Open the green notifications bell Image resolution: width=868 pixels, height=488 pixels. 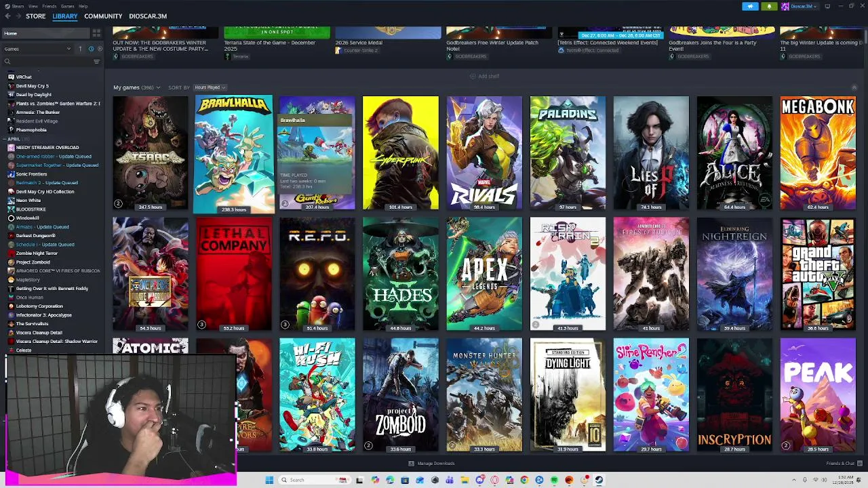[x=769, y=6]
